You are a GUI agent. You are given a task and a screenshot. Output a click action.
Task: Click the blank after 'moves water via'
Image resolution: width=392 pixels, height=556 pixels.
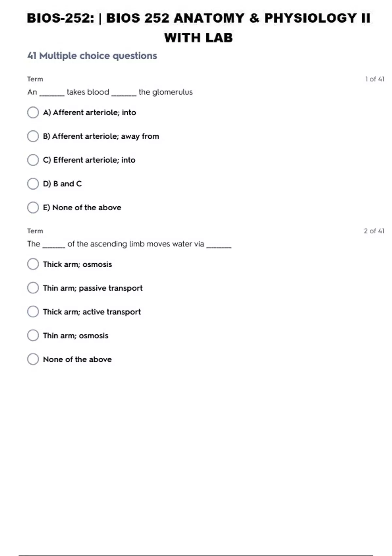(219, 246)
